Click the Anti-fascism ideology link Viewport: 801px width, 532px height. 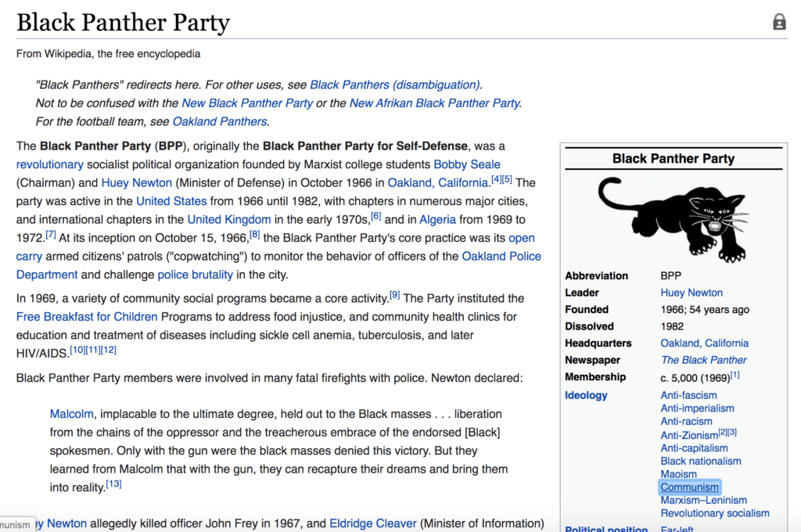(x=688, y=396)
